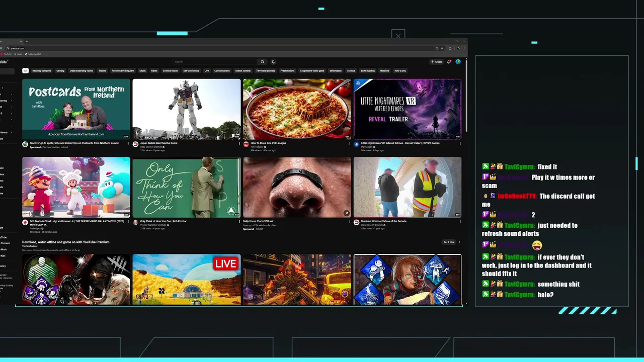Open three-dot menu for Daily Focus Starts With Air ad
Screen dimensions: 644x362
350,222
